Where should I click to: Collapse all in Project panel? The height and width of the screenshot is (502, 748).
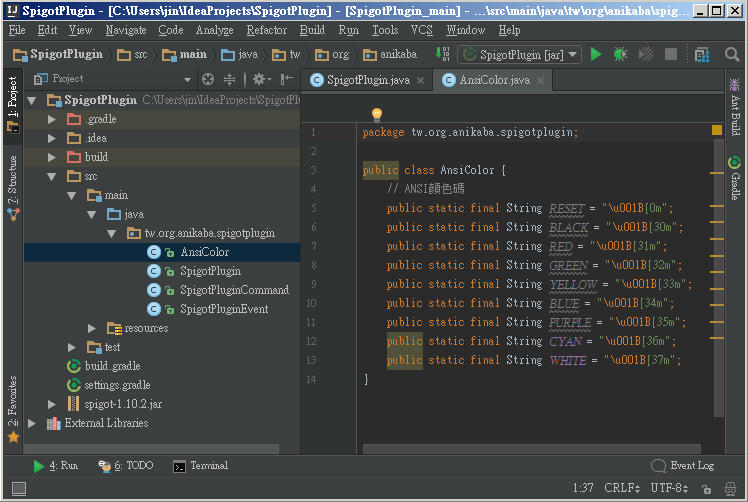pyautogui.click(x=229, y=79)
